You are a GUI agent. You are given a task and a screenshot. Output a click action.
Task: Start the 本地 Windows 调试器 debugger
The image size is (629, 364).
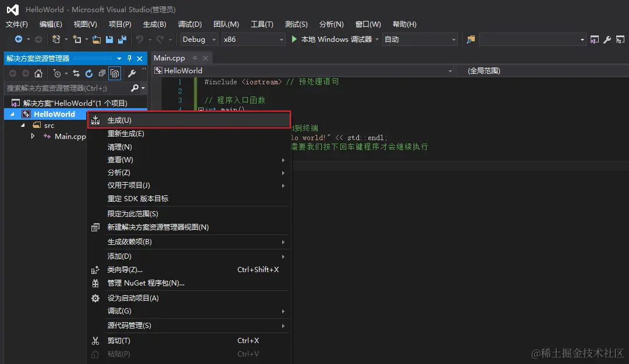click(x=332, y=40)
